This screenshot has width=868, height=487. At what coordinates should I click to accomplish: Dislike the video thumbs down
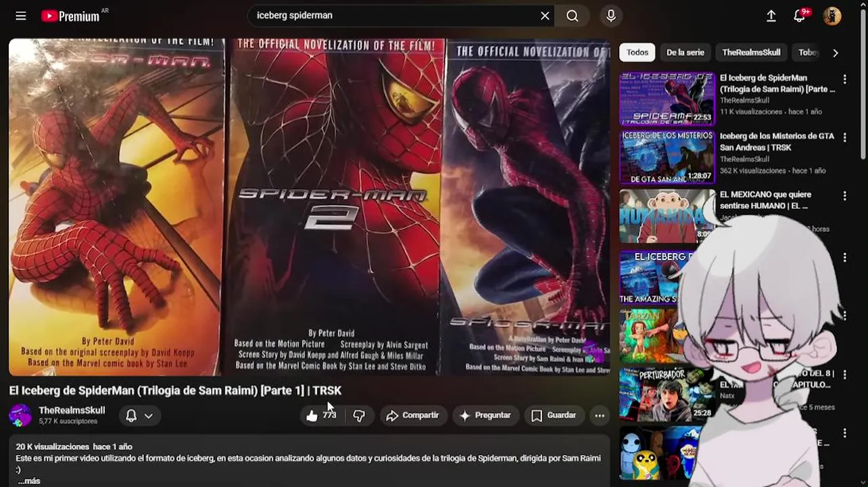359,415
